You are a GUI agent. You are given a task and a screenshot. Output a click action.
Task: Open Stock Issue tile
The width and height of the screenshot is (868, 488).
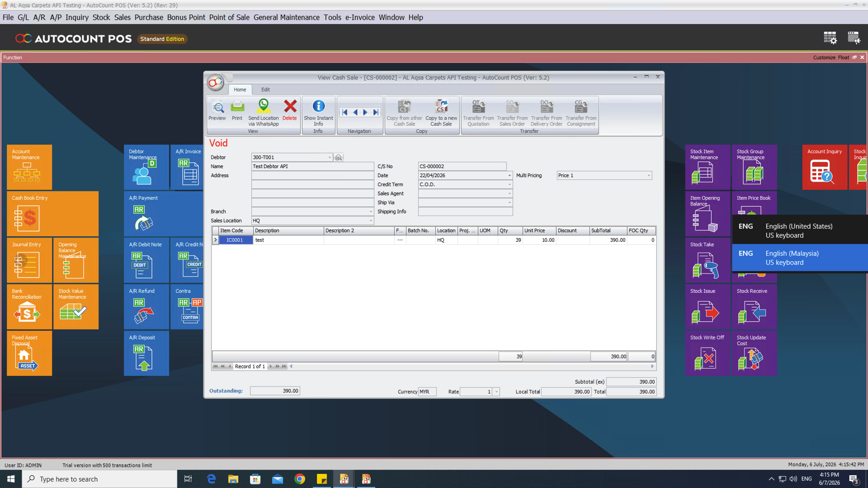coord(708,307)
